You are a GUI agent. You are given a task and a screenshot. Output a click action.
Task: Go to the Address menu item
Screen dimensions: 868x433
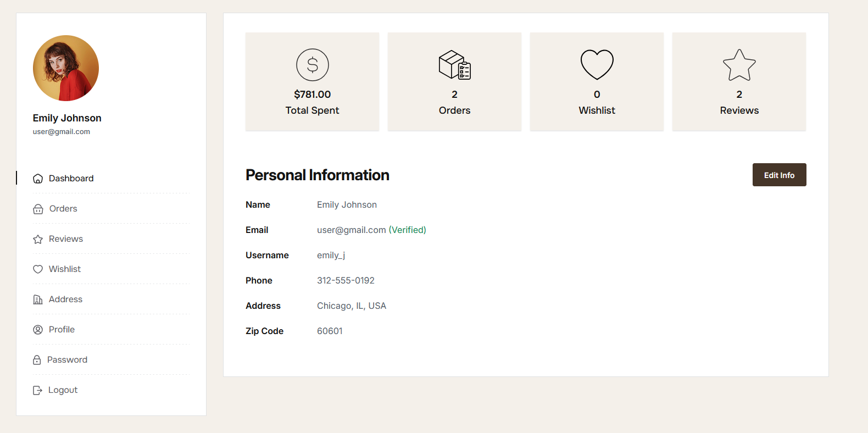(x=65, y=299)
